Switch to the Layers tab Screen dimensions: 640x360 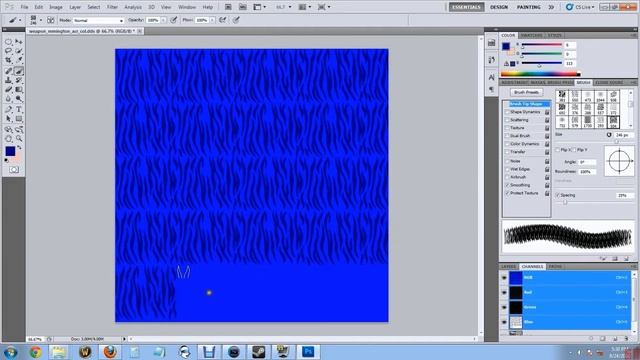pyautogui.click(x=509, y=267)
